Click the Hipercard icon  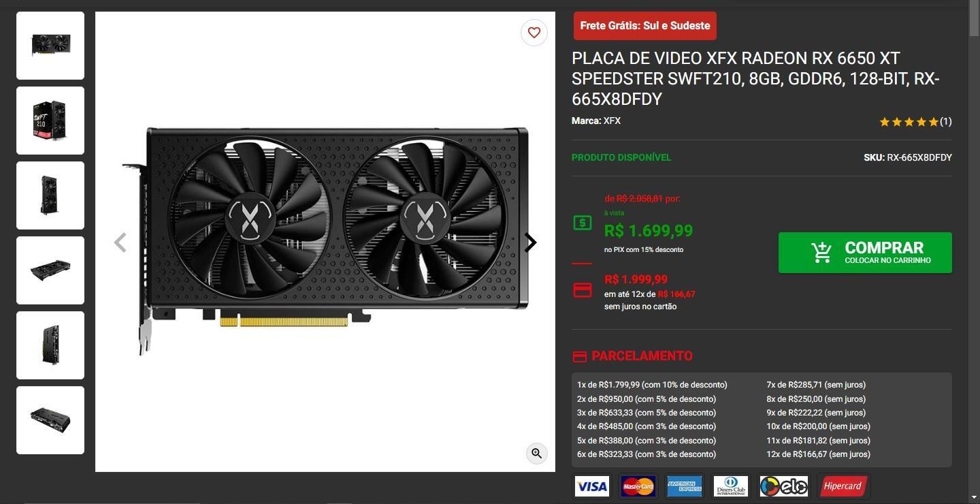843,486
